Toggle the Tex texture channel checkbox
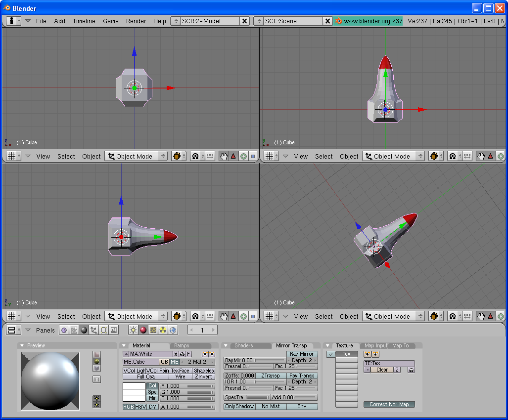Viewport: 508px width, 420px height. tap(330, 354)
